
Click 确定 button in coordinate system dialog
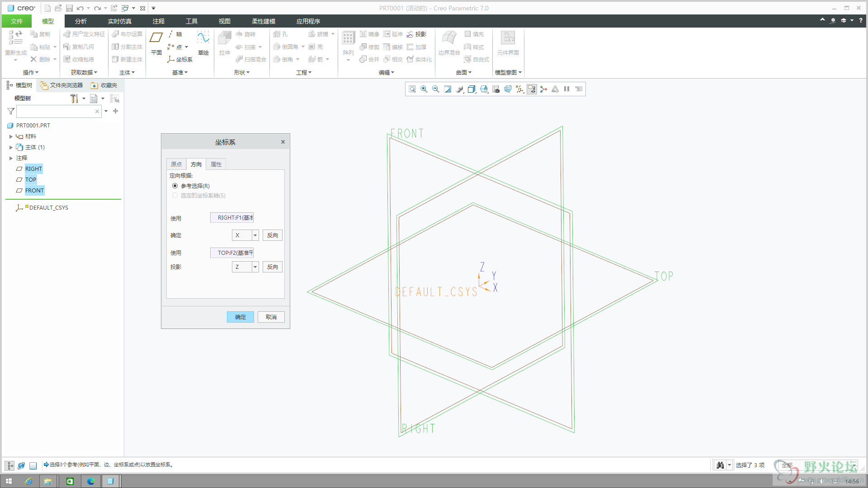tap(241, 317)
